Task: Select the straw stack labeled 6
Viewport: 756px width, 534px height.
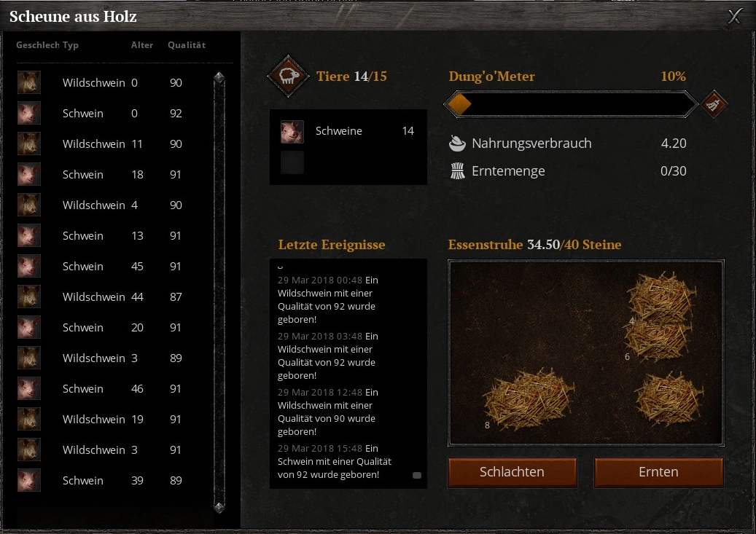Action: click(658, 339)
